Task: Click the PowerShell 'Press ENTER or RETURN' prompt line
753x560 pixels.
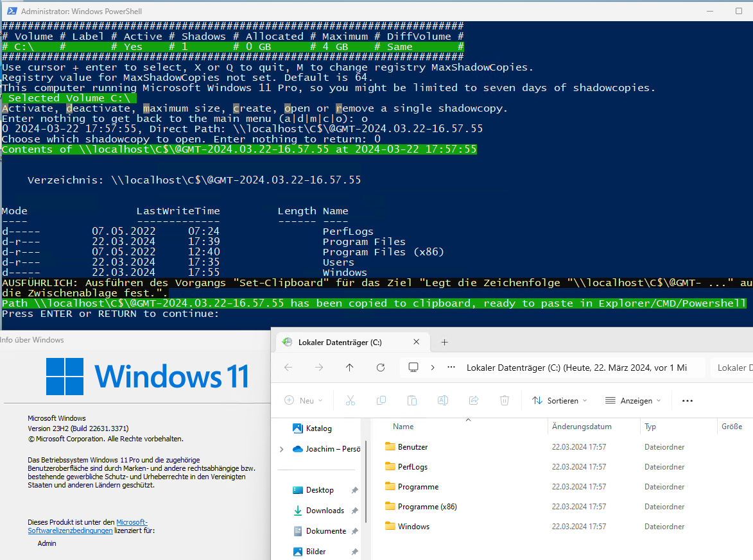Action: 110,314
